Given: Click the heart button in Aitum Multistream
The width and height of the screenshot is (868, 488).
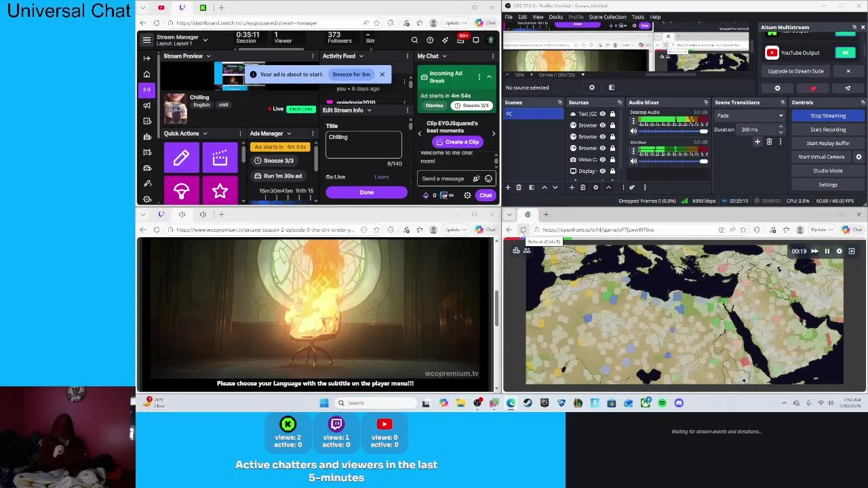Looking at the screenshot, I should (812, 88).
